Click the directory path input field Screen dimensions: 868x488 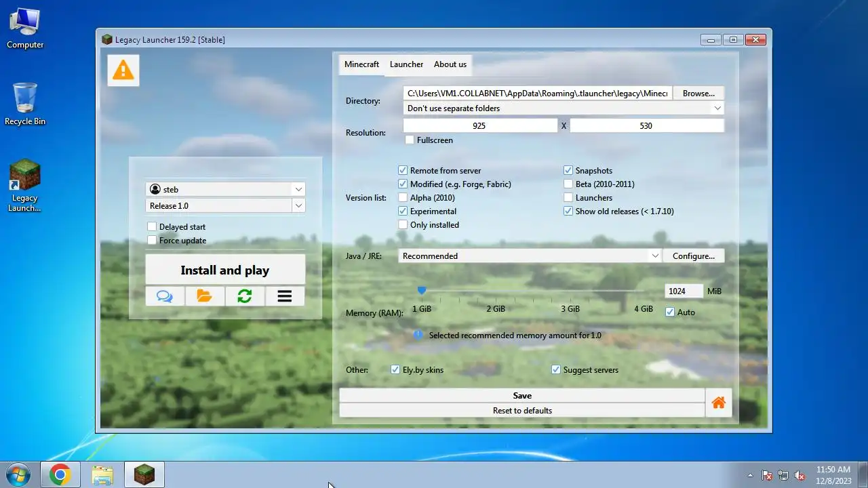[x=537, y=94]
